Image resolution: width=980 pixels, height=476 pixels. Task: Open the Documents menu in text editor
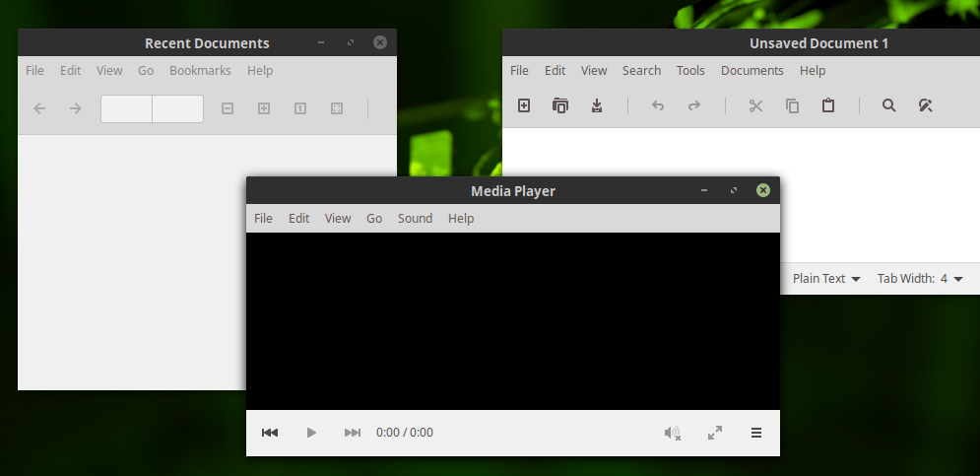pos(751,71)
